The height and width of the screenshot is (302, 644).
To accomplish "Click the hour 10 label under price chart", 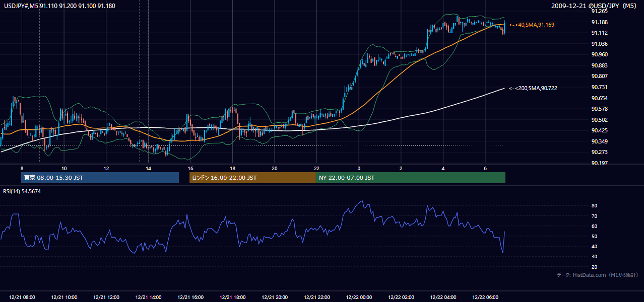I will (x=64, y=168).
